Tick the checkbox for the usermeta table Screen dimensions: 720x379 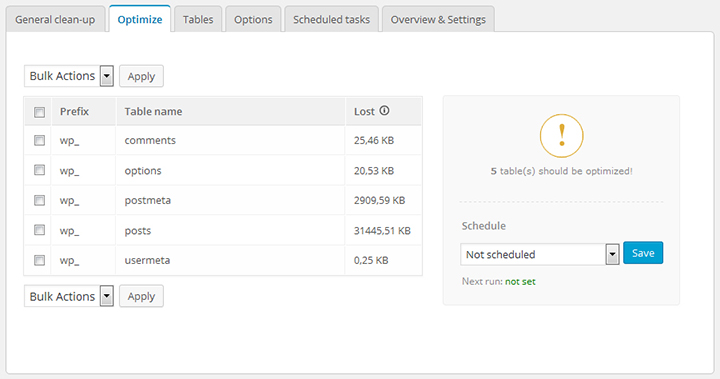pyautogui.click(x=39, y=260)
